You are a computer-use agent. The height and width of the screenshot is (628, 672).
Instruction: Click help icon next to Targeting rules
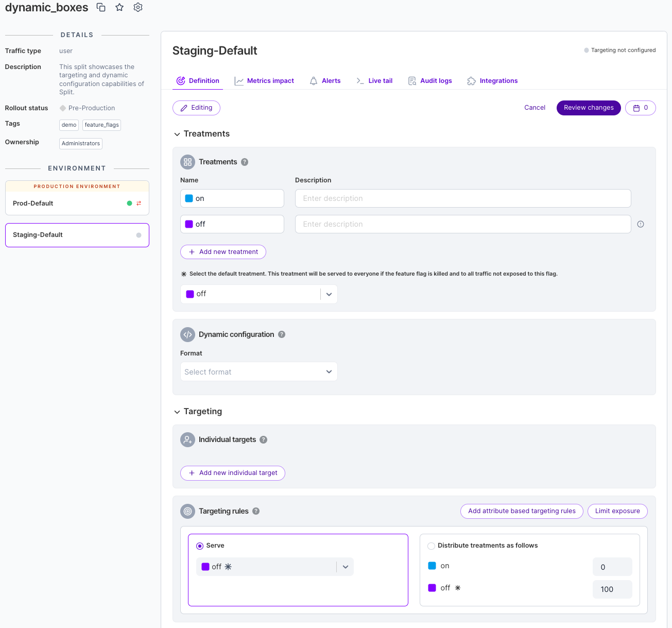pos(256,511)
